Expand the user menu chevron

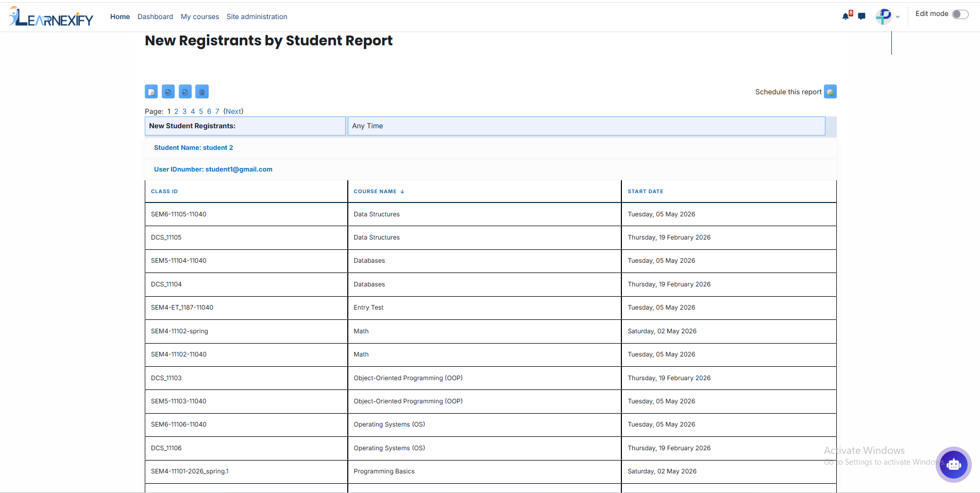pyautogui.click(x=898, y=17)
